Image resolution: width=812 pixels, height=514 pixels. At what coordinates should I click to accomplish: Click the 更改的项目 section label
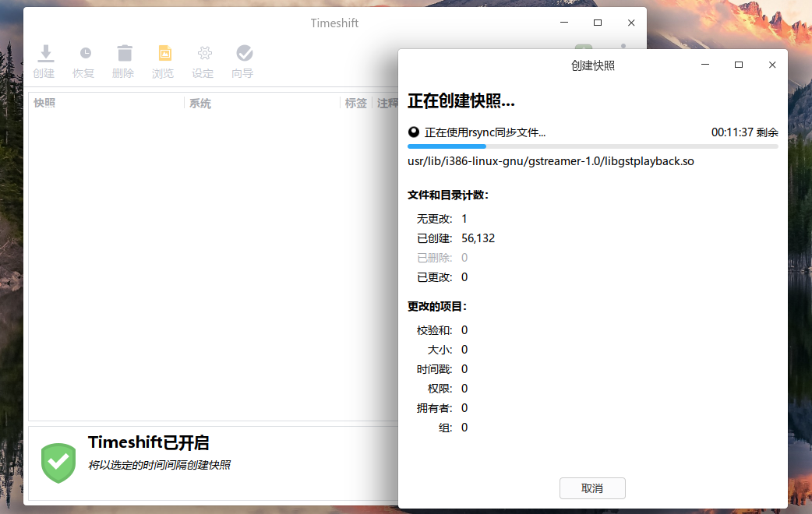tap(437, 306)
